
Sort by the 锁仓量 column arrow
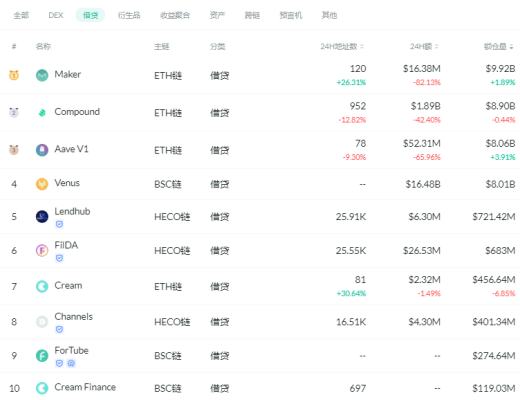[511, 47]
